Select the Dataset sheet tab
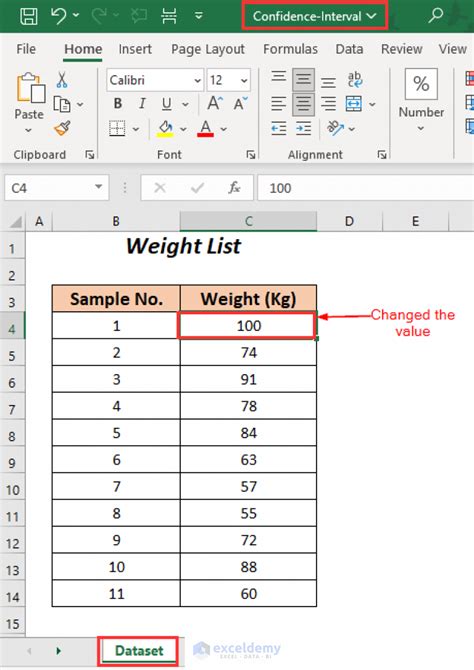This screenshot has width=474, height=670. coord(139,651)
